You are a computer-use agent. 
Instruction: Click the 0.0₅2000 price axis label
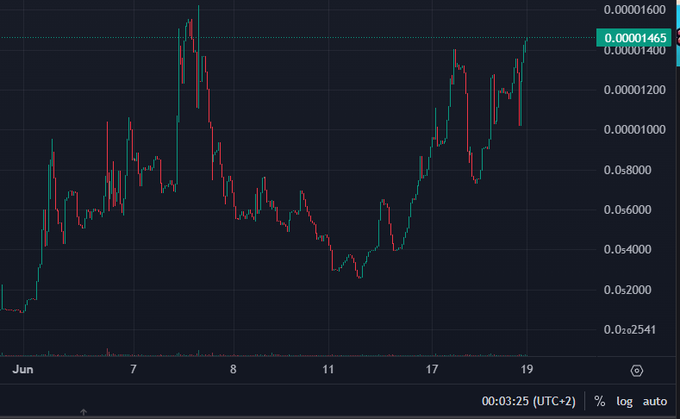point(628,290)
